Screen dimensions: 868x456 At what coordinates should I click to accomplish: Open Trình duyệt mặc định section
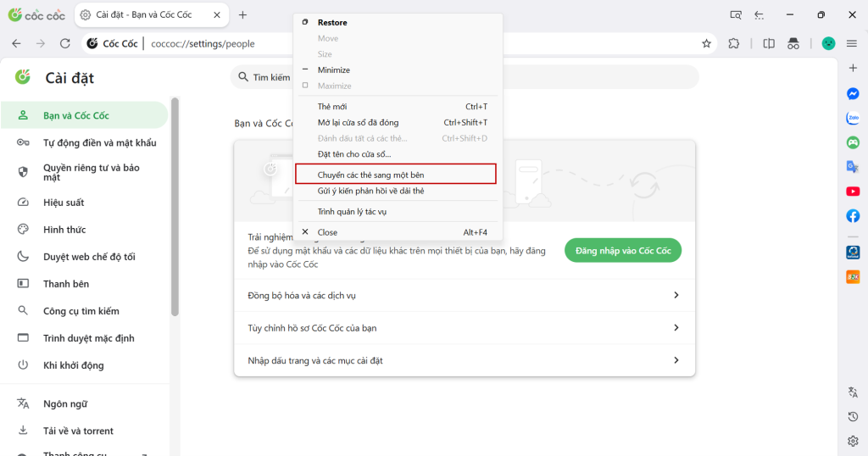tap(84, 338)
